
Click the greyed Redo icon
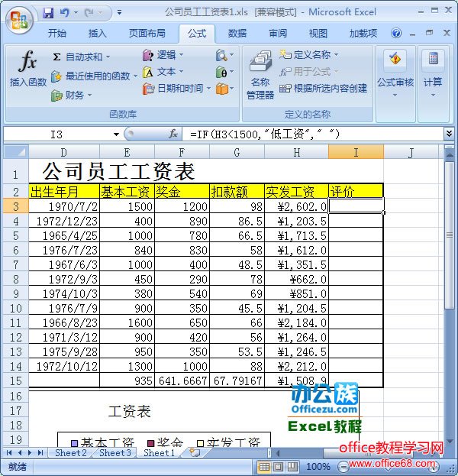pos(89,13)
